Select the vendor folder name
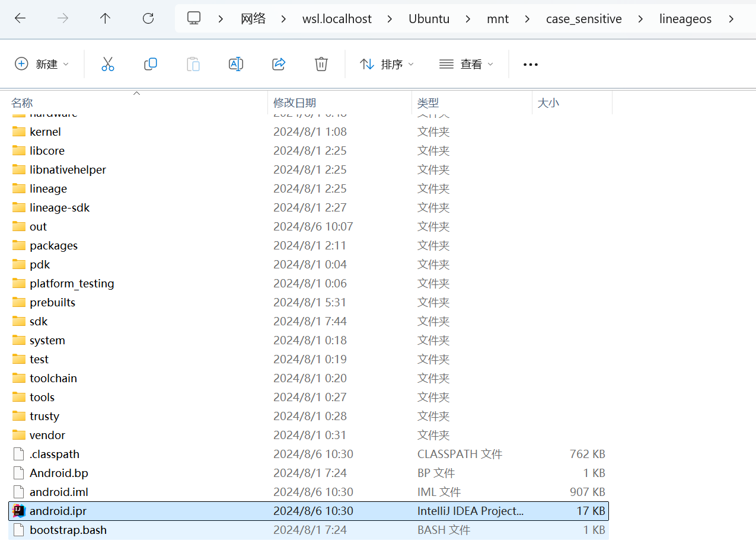Screen dimensions: 756x541 (47, 435)
